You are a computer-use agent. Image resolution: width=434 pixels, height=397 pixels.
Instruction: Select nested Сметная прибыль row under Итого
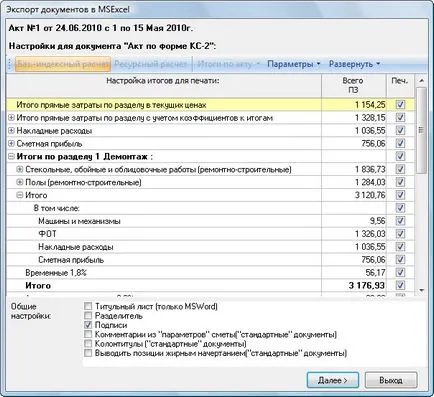(210, 260)
